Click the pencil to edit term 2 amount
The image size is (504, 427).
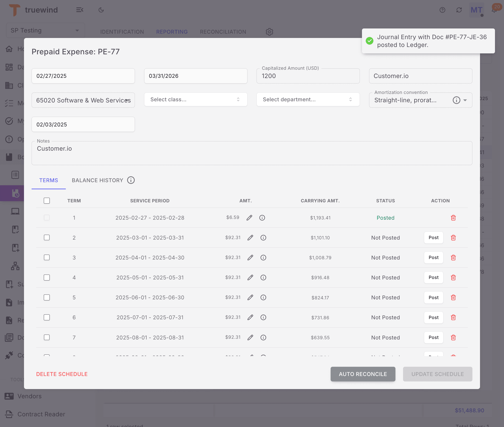[250, 237]
